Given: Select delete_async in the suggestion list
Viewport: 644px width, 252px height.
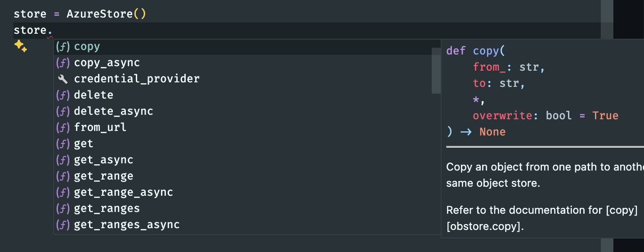Looking at the screenshot, I should pyautogui.click(x=113, y=112).
